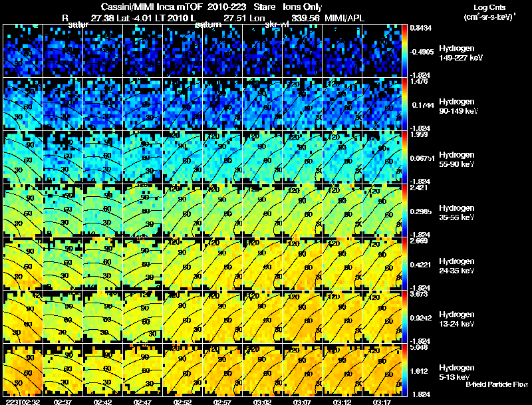Click the 0.1744 colorbar value
The height and width of the screenshot is (405, 532).
point(423,105)
